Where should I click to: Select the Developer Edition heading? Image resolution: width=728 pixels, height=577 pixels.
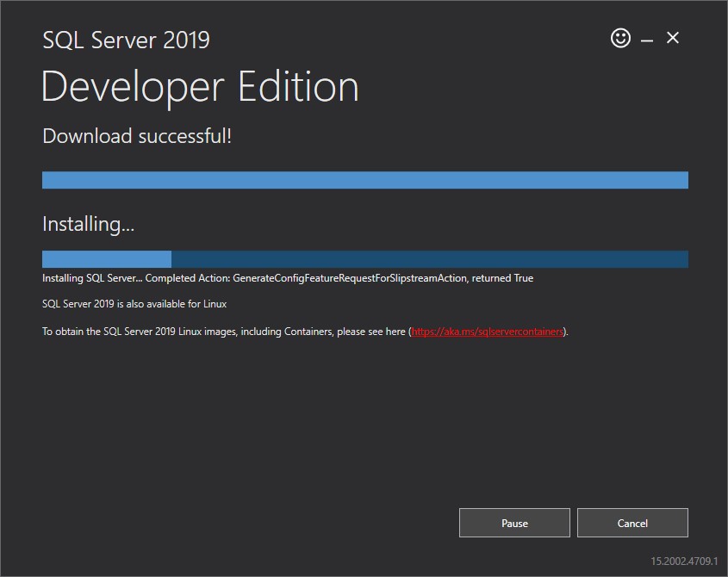pos(200,86)
